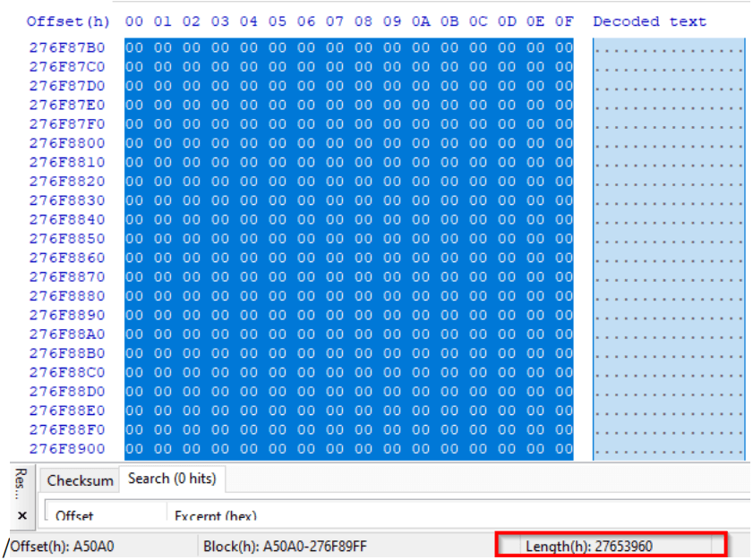
Task: Click Length(h): 27653960 in status bar
Action: pos(589,547)
